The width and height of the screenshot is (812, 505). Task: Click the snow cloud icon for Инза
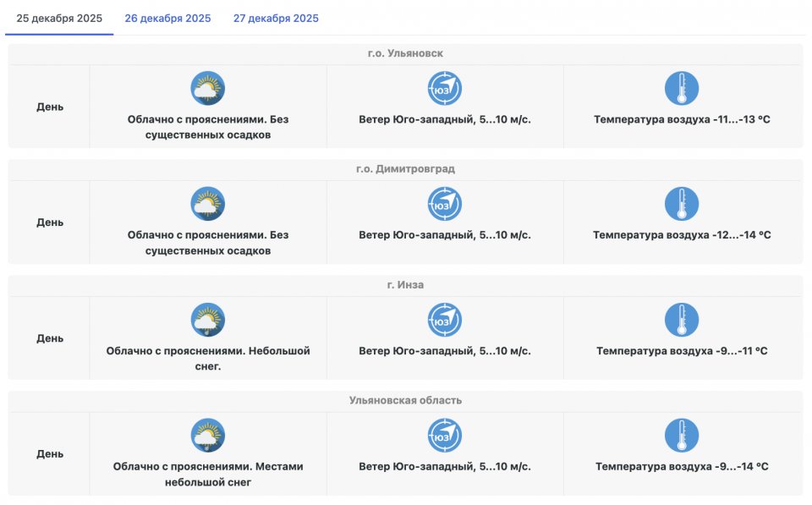point(207,320)
